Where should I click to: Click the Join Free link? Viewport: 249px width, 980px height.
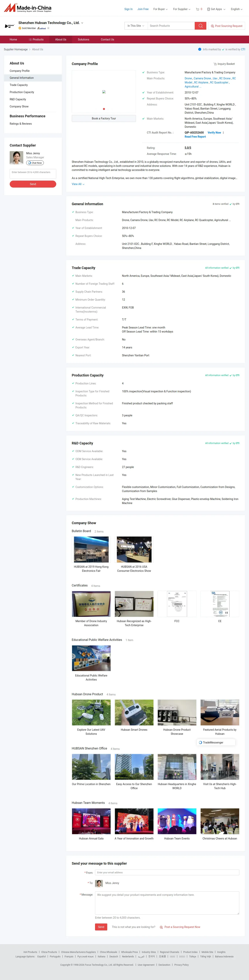(143, 9)
